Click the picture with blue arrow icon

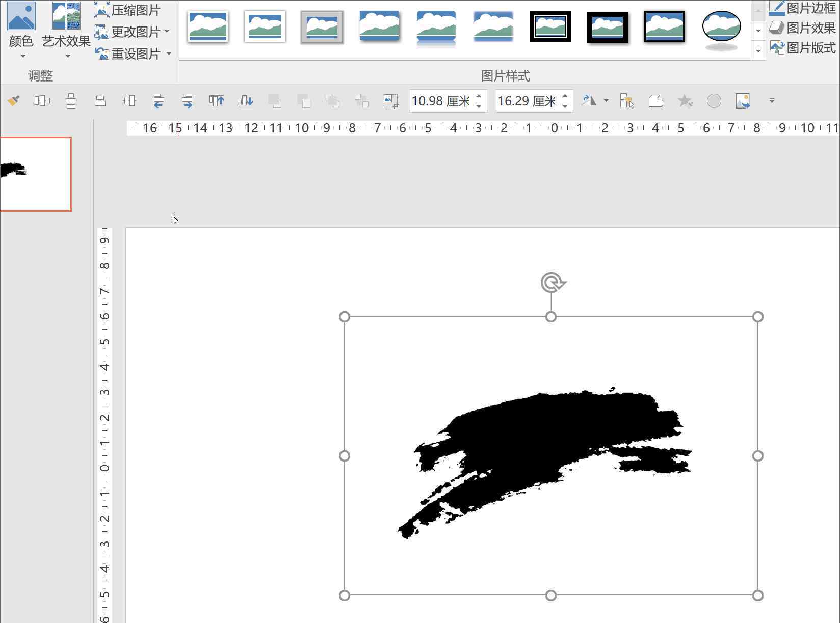743,101
